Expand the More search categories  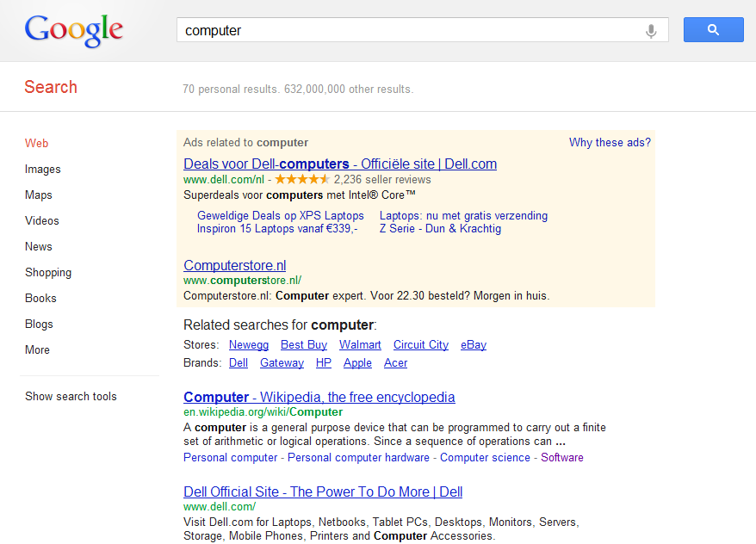[37, 350]
